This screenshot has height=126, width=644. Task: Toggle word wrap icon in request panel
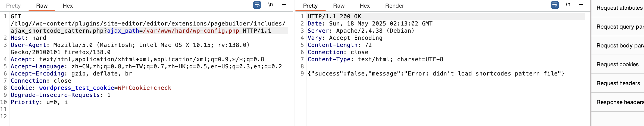[257, 5]
